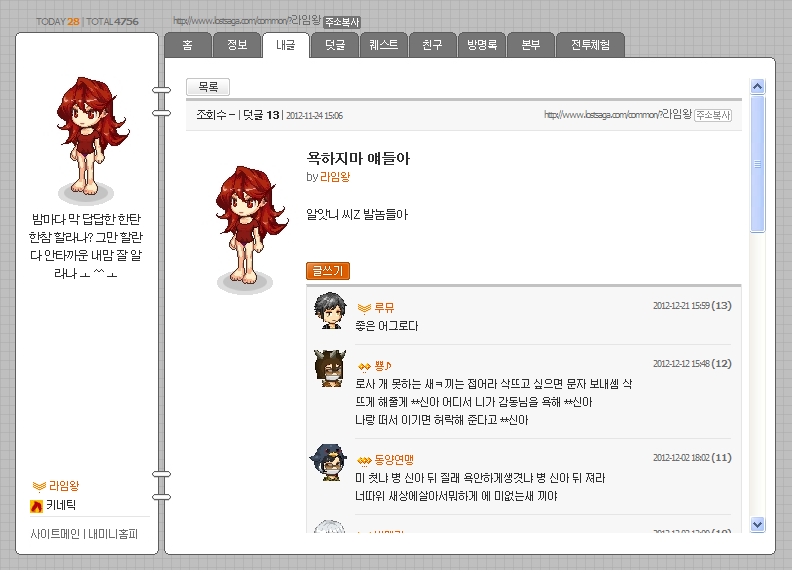Click the red-haired character in the post
Screen dimensions: 792x583
point(249,225)
